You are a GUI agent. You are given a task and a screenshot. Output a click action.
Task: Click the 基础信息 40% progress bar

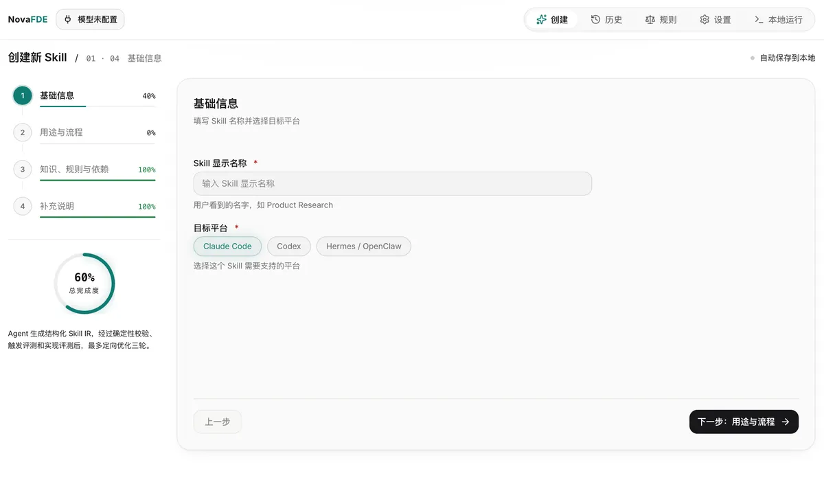(98, 106)
